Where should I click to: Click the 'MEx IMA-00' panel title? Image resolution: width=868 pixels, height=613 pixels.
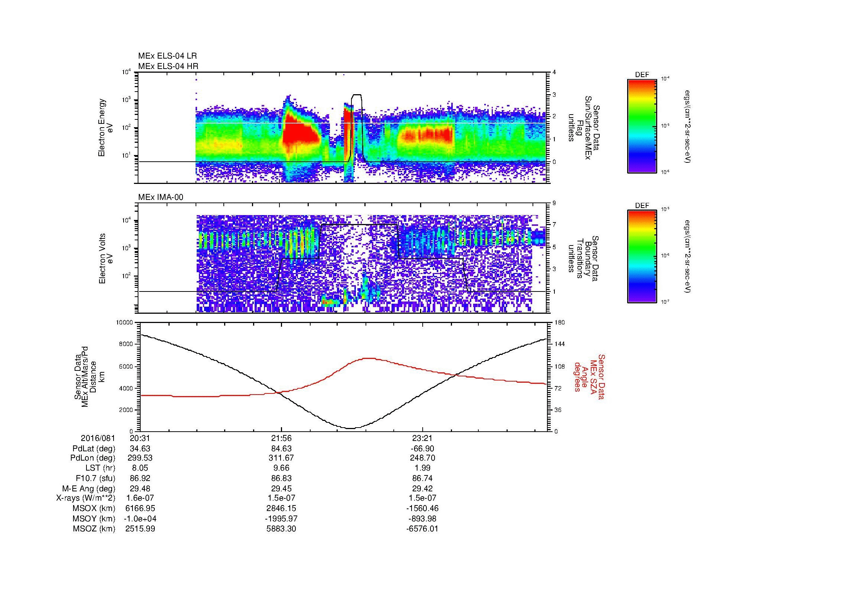(161, 197)
